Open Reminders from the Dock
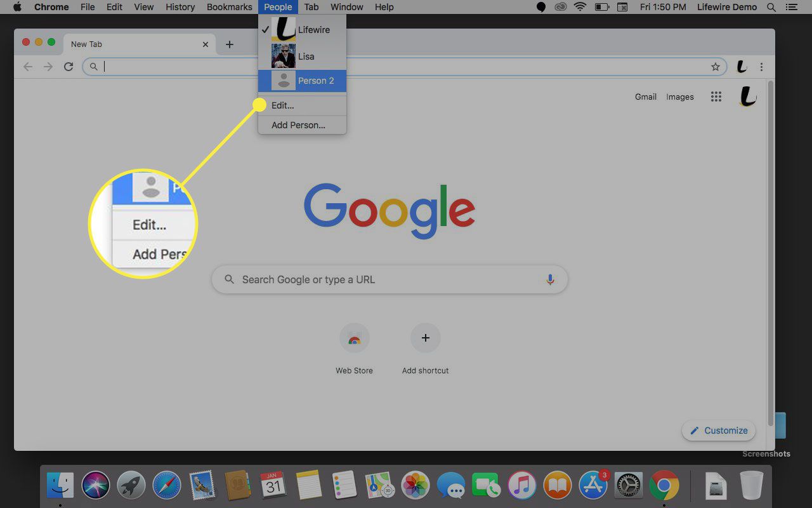 (344, 486)
